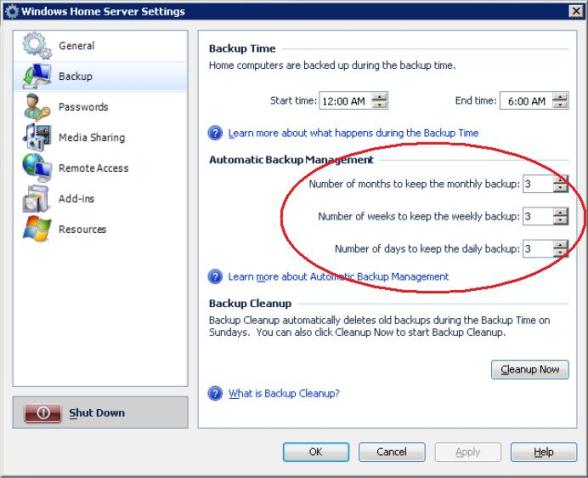
Task: Open the What is Backup Cleanup link
Action: pyautogui.click(x=284, y=393)
